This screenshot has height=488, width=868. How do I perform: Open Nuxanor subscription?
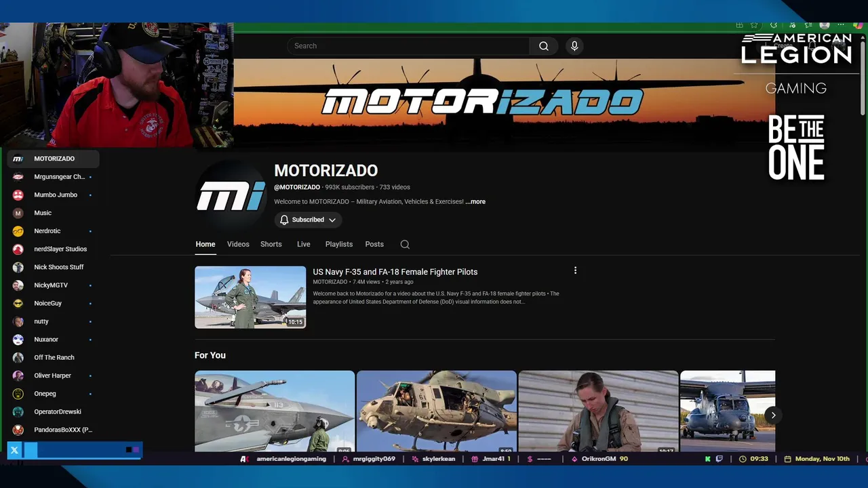[53, 340]
